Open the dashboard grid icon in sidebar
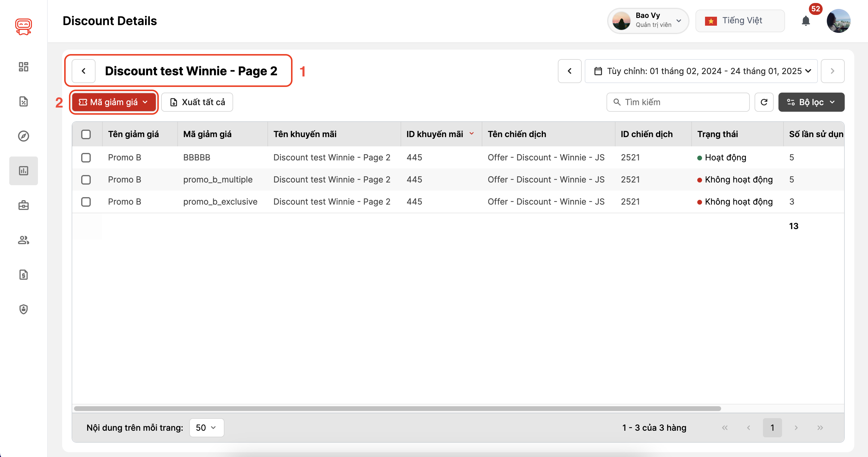 click(x=23, y=66)
